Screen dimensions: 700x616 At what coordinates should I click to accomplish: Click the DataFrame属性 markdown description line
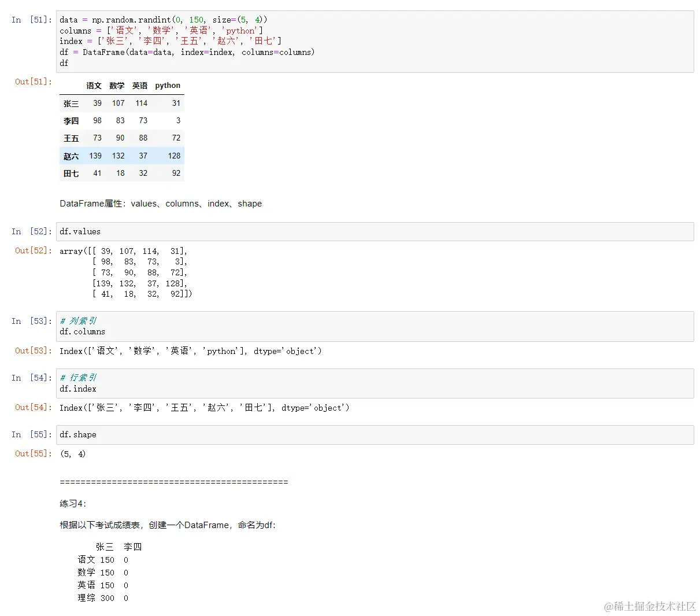[x=161, y=204]
